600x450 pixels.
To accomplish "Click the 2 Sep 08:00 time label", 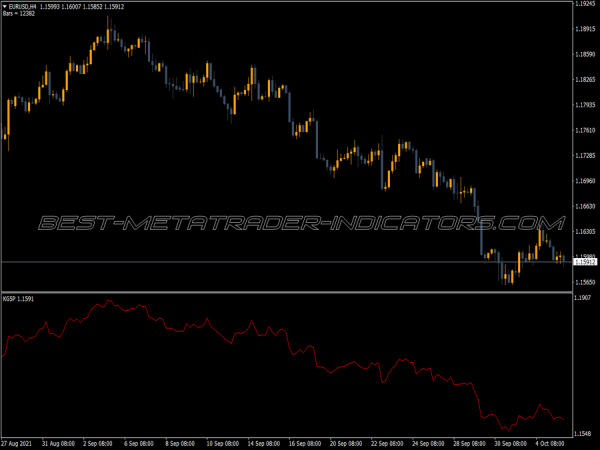I will pyautogui.click(x=98, y=444).
